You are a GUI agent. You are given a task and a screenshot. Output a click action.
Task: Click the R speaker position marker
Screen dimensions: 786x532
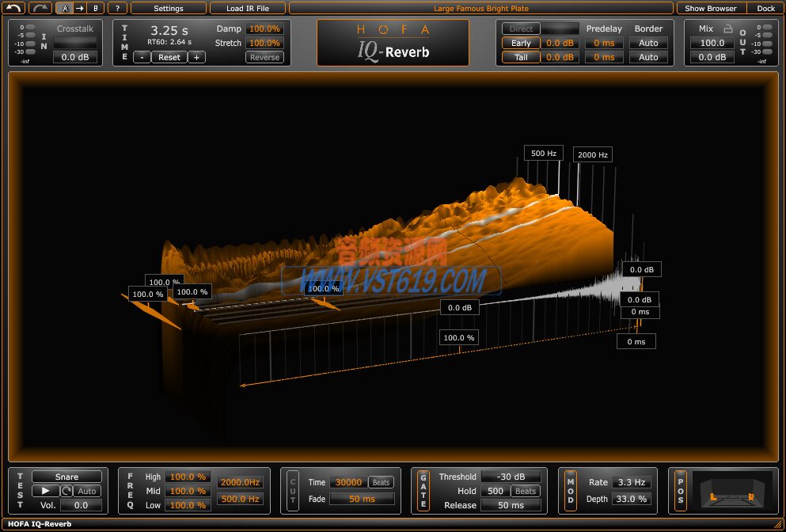pyautogui.click(x=751, y=496)
